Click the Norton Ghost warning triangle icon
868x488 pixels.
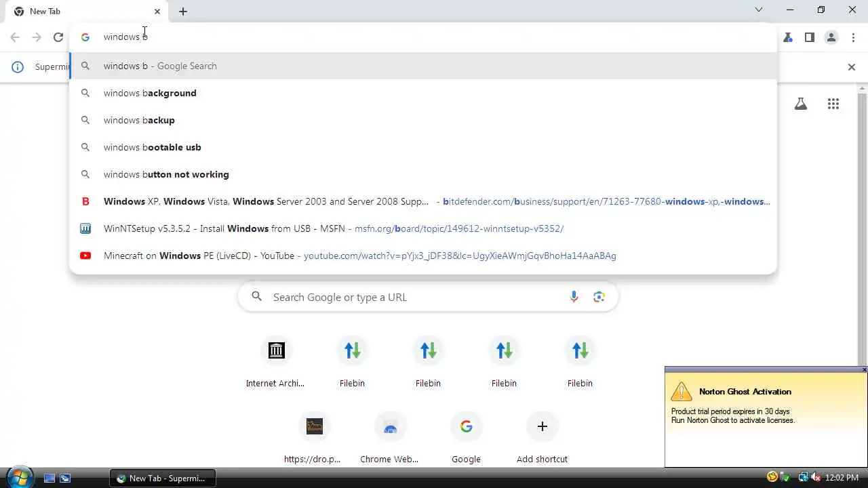[x=682, y=392]
